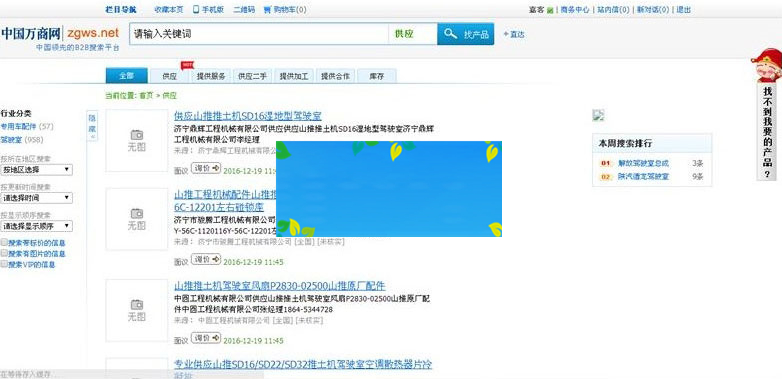The image size is (782, 379).
Task: Open the 二维码 link
Action: tap(244, 9)
